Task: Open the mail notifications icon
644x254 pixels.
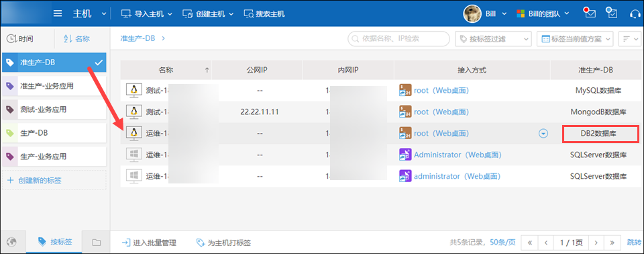Action: [590, 13]
